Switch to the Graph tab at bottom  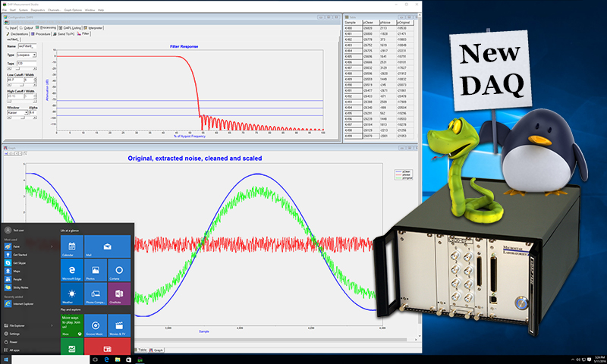[156, 350]
